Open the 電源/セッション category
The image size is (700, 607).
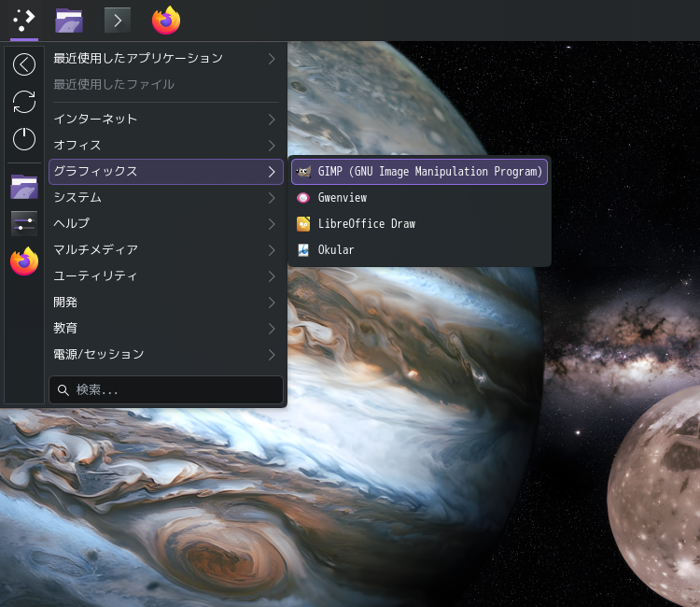point(166,355)
